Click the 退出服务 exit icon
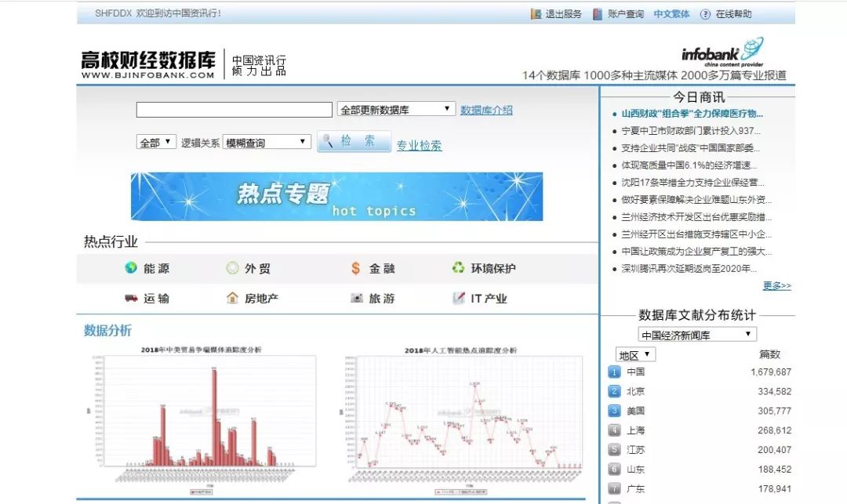The image size is (847, 504). coord(536,14)
